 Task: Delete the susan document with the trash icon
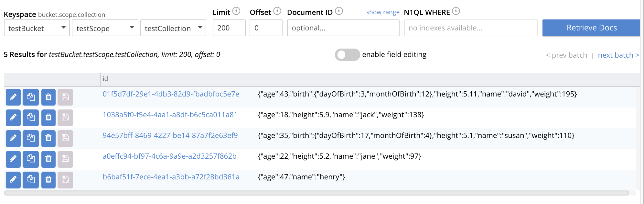pos(48,138)
